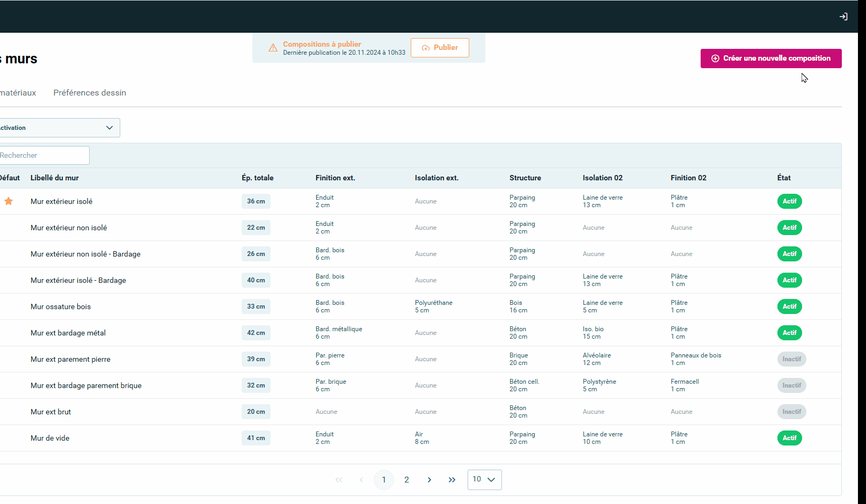
Task: Go to previous page arrow
Action: coord(361,480)
